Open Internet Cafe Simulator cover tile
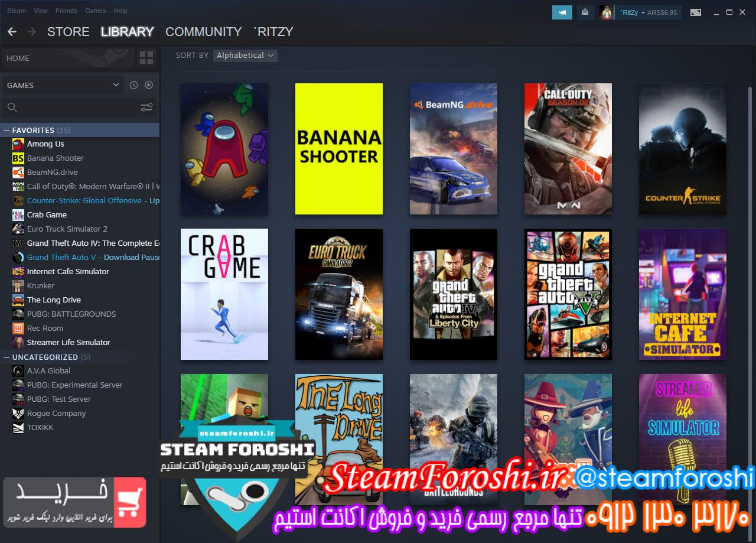Viewport: 756px width, 543px height. (683, 294)
